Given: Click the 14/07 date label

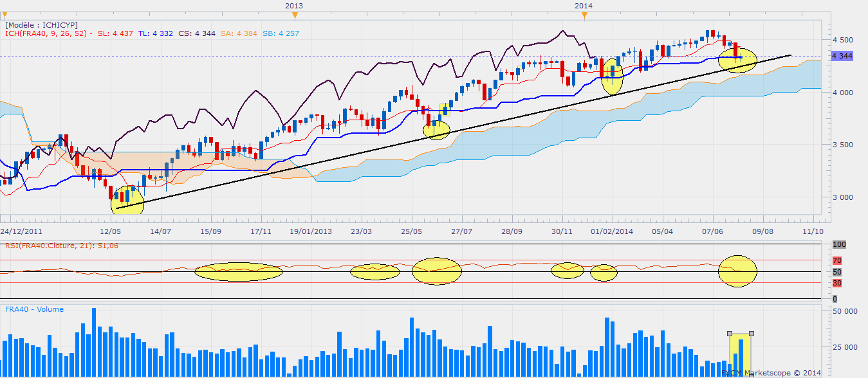Looking at the screenshot, I should [160, 230].
